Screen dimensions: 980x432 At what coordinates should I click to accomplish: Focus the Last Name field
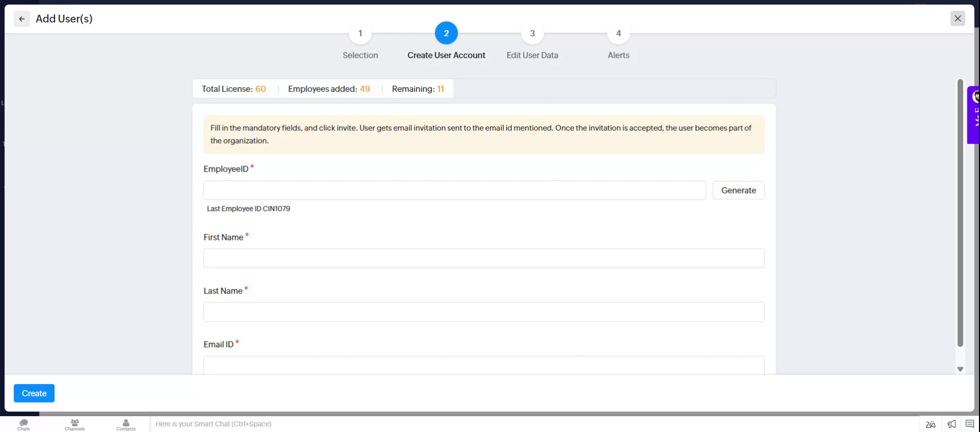click(x=484, y=312)
